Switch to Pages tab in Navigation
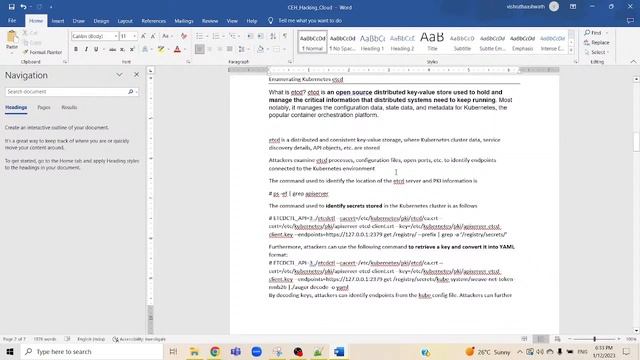Image resolution: width=640 pixels, height=360 pixels. [x=44, y=107]
